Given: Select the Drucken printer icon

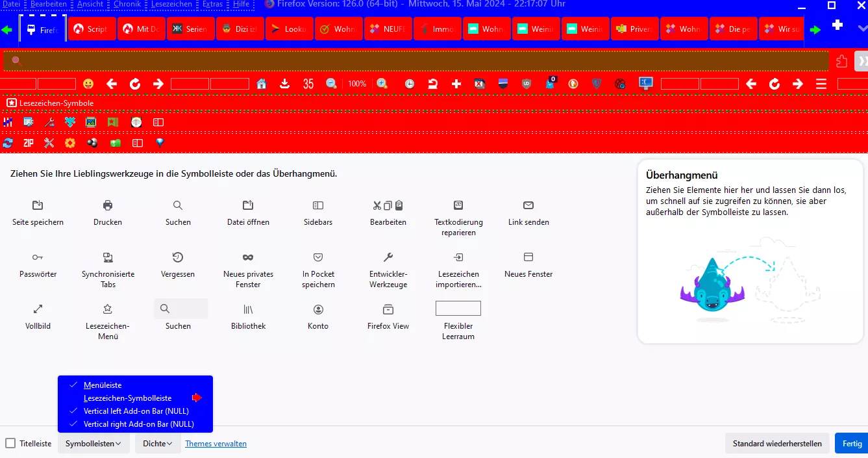Looking at the screenshot, I should pos(108,206).
